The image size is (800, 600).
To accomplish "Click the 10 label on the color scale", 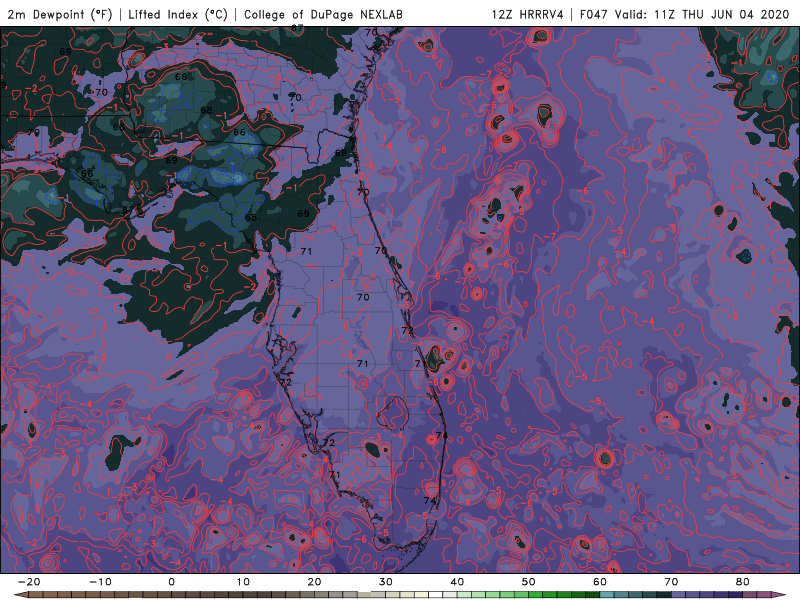I will pyautogui.click(x=243, y=582).
